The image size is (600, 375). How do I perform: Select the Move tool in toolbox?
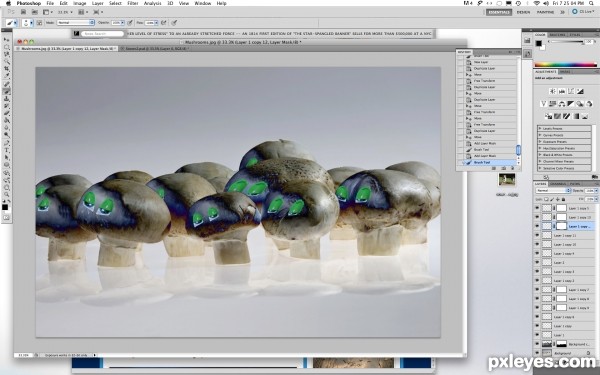point(7,39)
